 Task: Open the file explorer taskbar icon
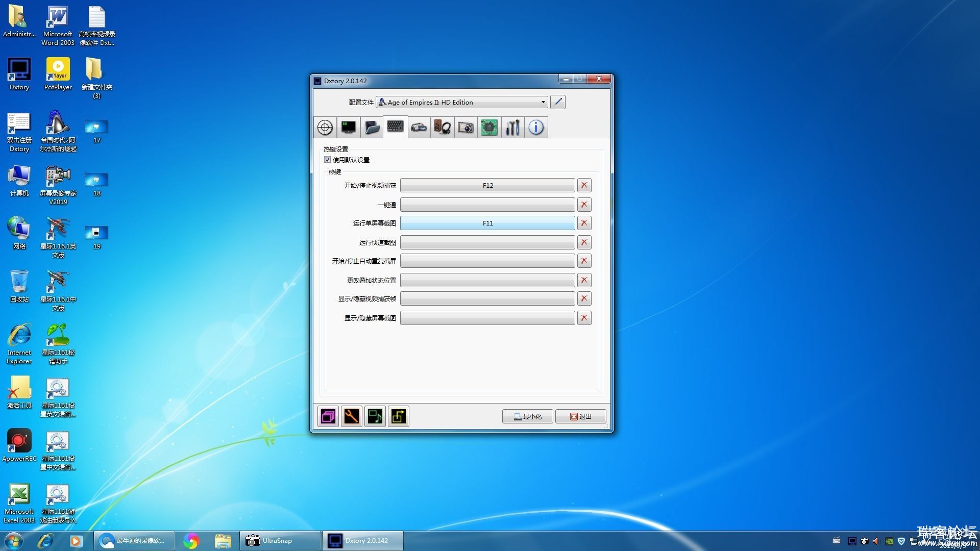tap(223, 541)
